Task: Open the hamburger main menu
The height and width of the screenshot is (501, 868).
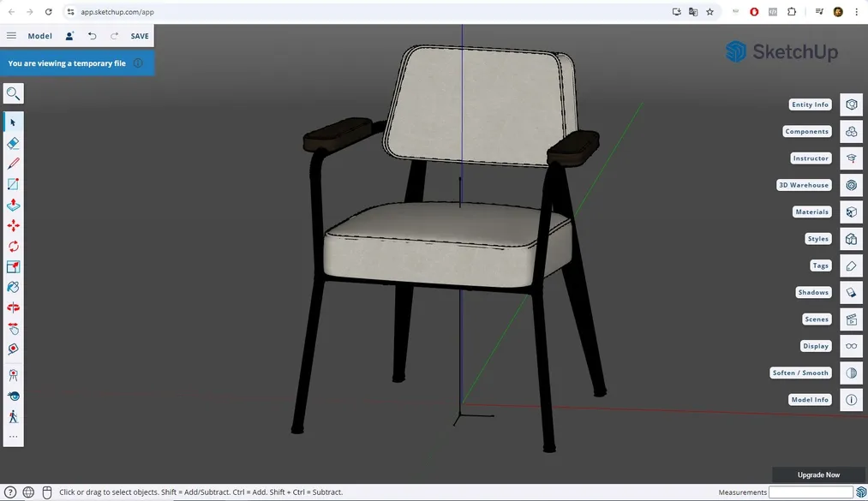Action: (x=11, y=36)
